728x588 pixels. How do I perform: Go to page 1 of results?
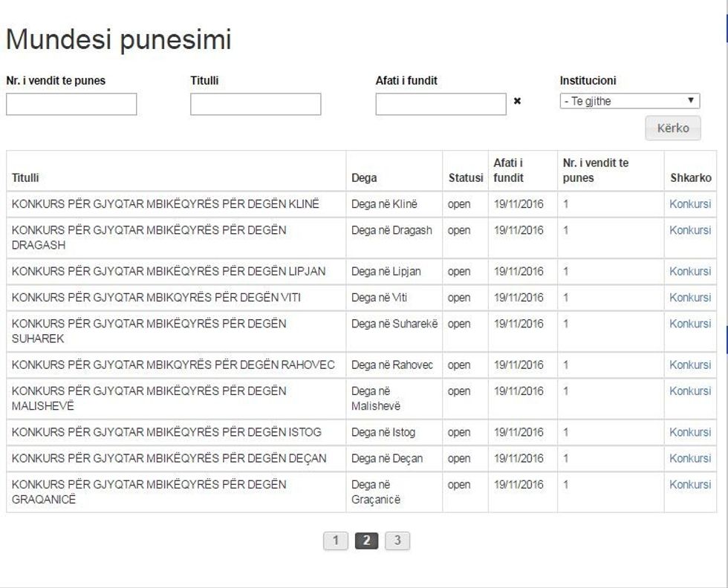(x=336, y=540)
